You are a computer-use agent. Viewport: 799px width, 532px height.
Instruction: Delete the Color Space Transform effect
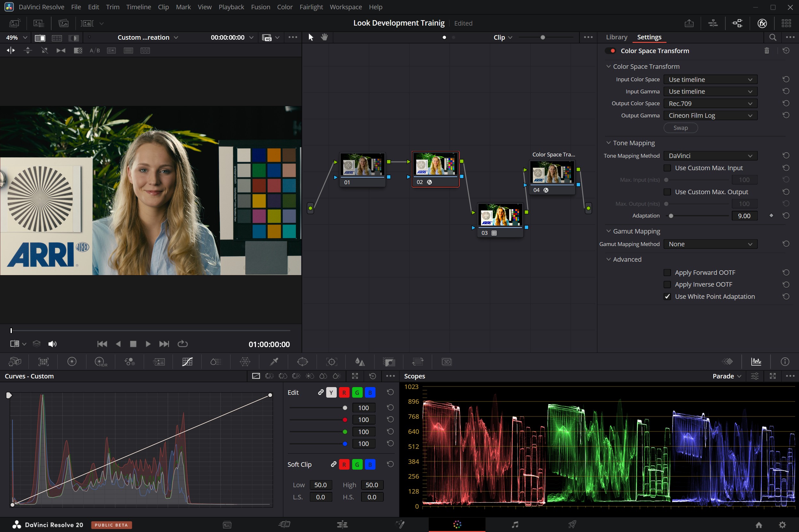point(767,51)
